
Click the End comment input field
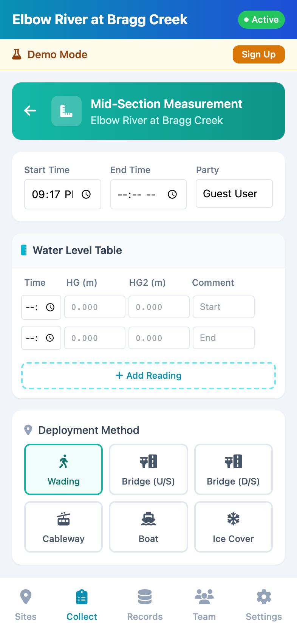click(x=223, y=338)
